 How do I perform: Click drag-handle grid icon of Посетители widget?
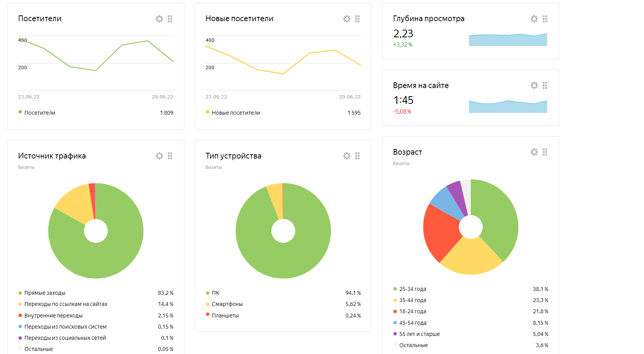pyautogui.click(x=170, y=19)
